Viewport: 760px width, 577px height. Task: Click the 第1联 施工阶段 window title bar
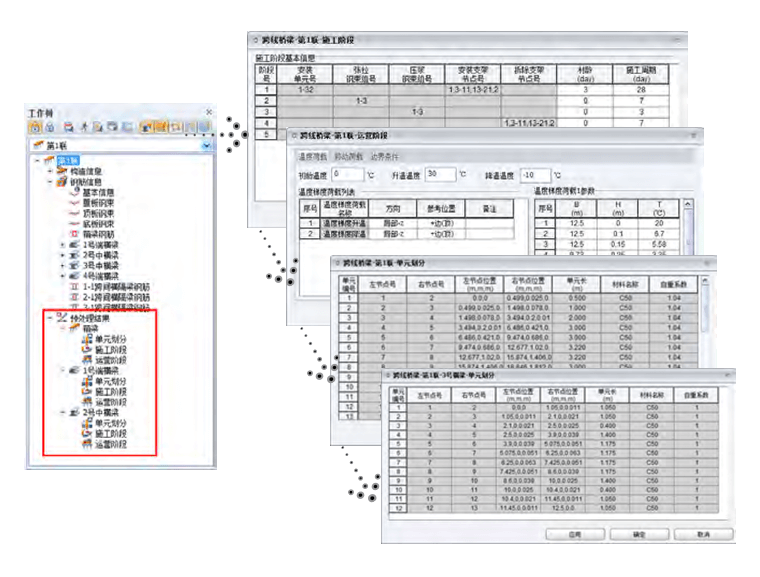467,40
